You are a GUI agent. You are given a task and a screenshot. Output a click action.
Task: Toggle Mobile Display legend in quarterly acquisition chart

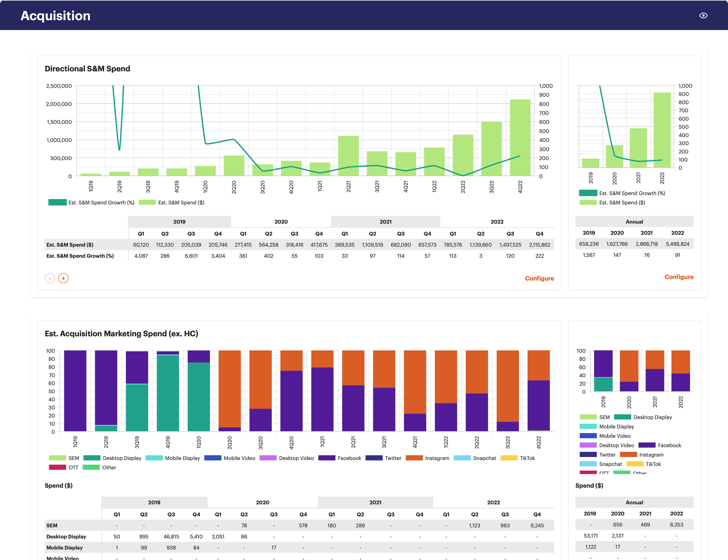coord(173,458)
